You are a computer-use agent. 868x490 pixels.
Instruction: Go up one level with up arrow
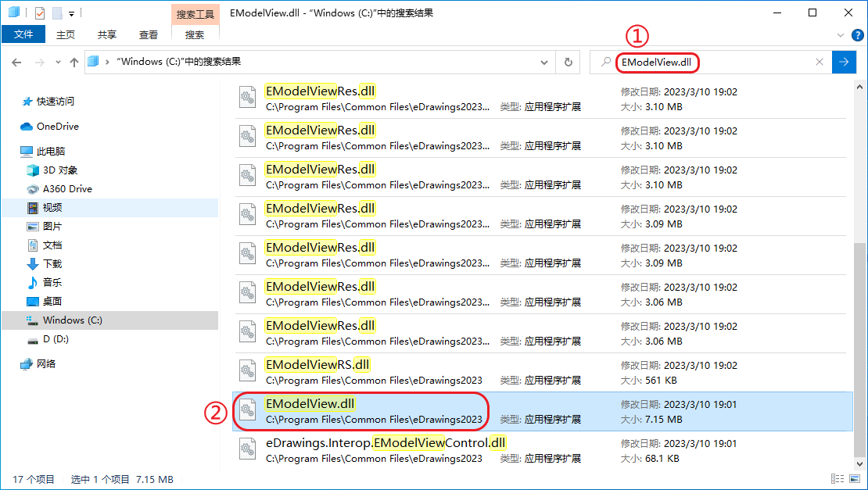pos(74,62)
